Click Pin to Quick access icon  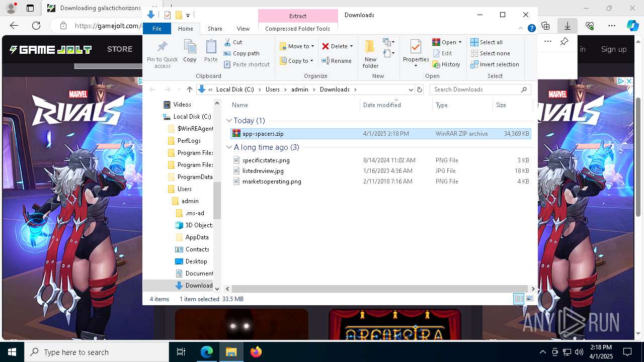162,54
